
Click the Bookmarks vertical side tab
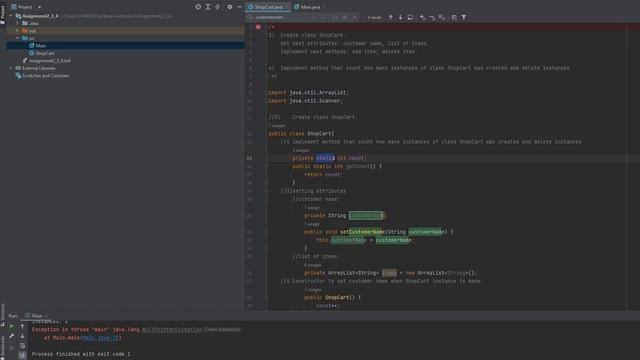click(3, 347)
